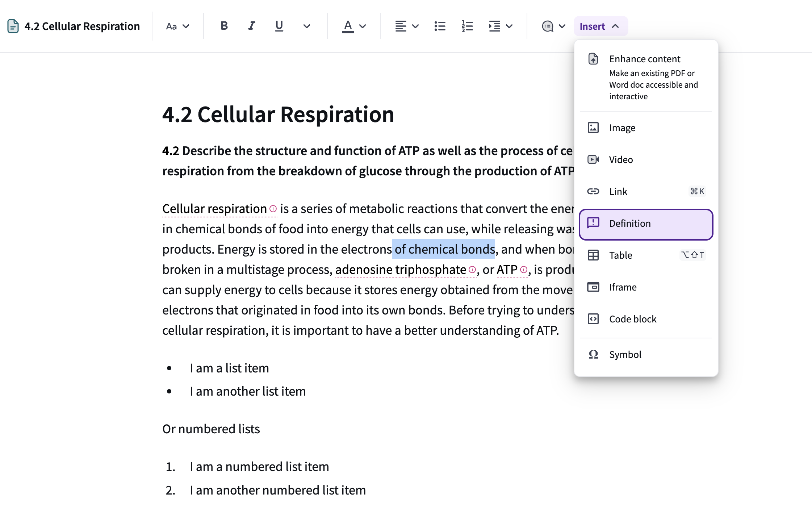812x513 pixels.
Task: Insert a Link from the menu
Action: (x=646, y=191)
